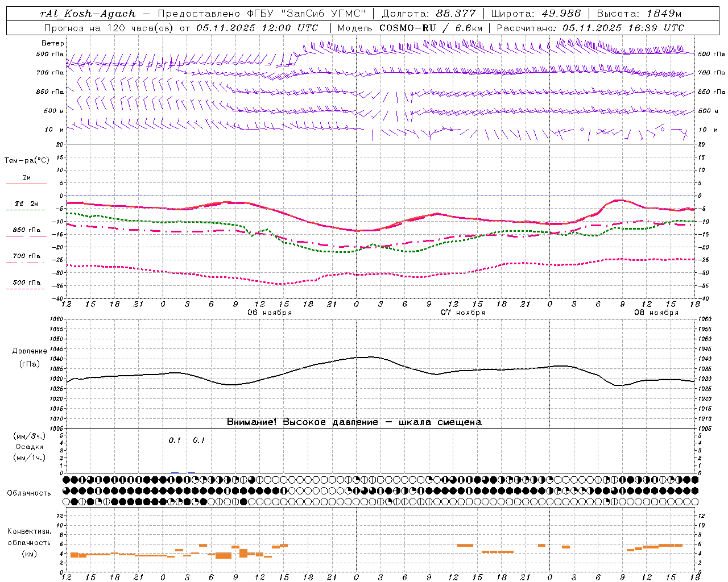The image size is (728, 582).
Task: Click the 06 ноября date label
Action: (x=270, y=313)
